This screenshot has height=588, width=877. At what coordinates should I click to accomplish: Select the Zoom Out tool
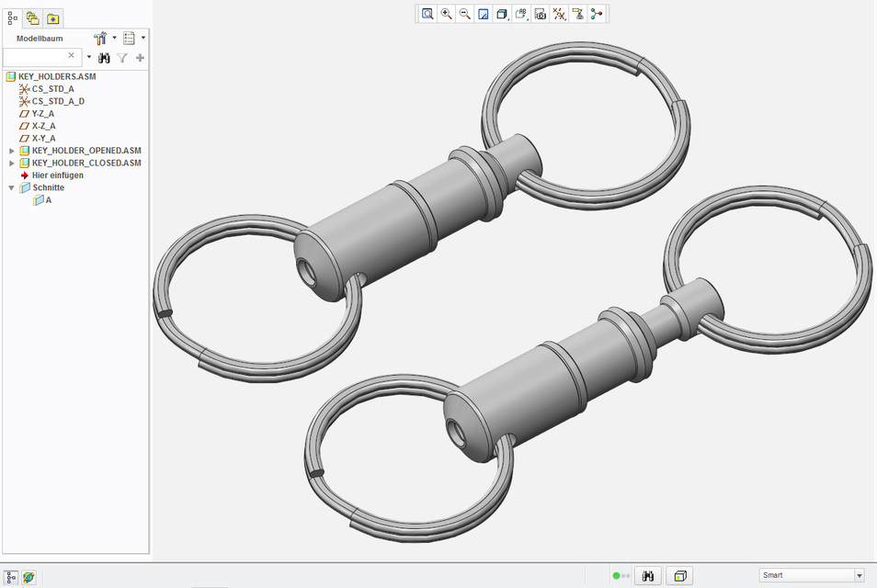(464, 14)
